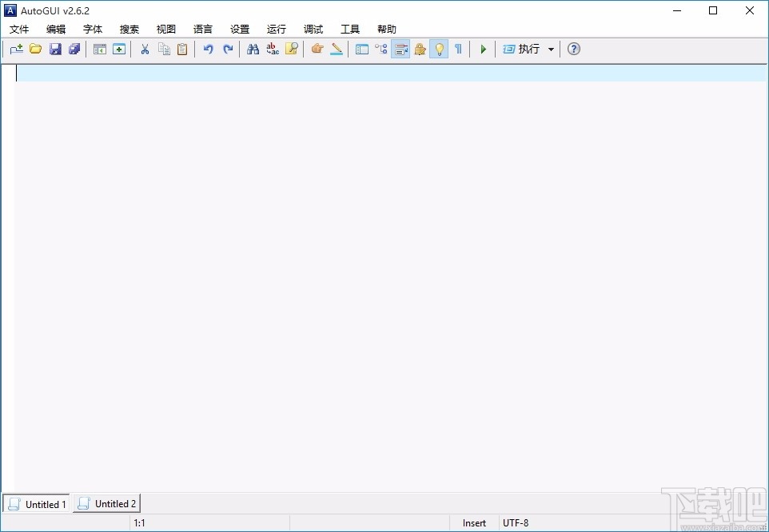Toggle the lightbulb syntax highlight icon
The height and width of the screenshot is (532, 769).
[x=439, y=49]
